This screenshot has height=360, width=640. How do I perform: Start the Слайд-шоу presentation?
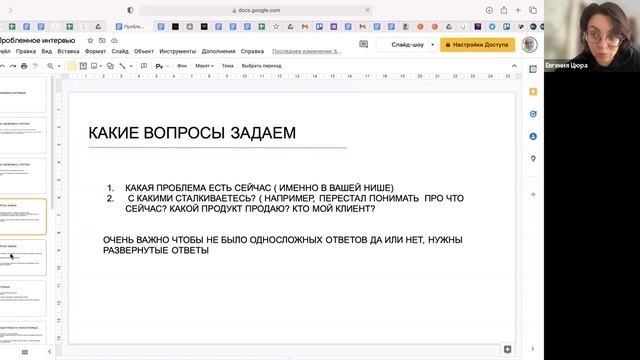[x=407, y=44]
